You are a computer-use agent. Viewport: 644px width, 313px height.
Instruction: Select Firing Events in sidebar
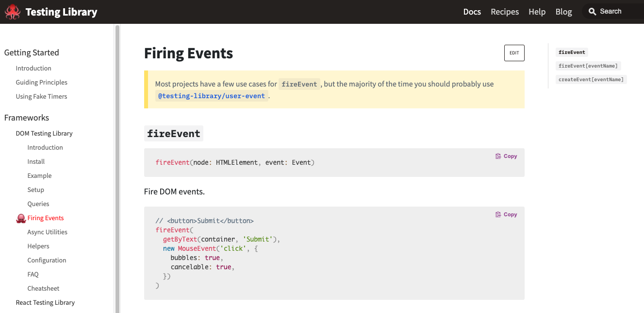(46, 218)
